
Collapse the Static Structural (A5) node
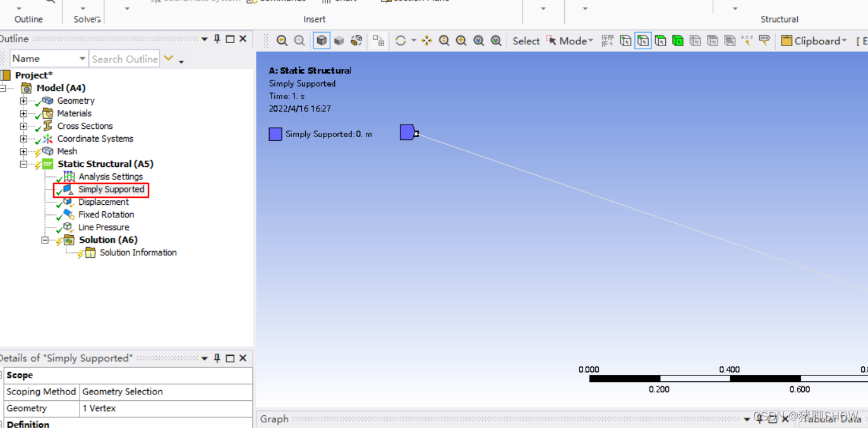(23, 164)
